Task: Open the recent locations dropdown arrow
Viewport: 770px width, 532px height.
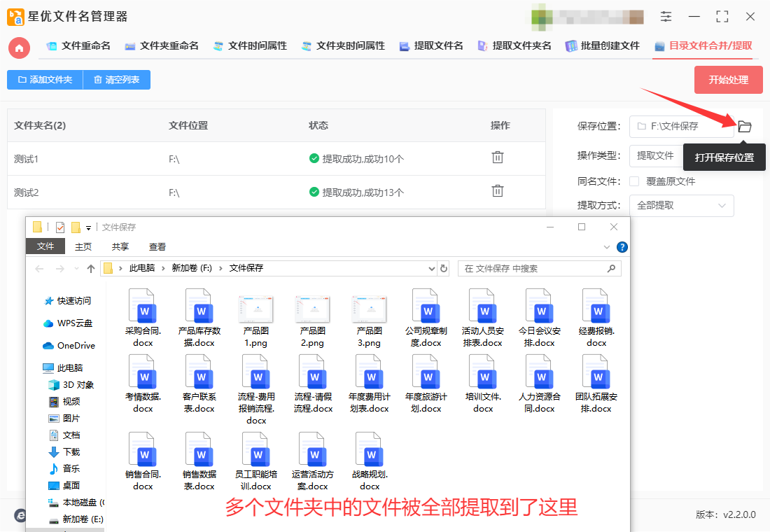Action: click(x=76, y=268)
